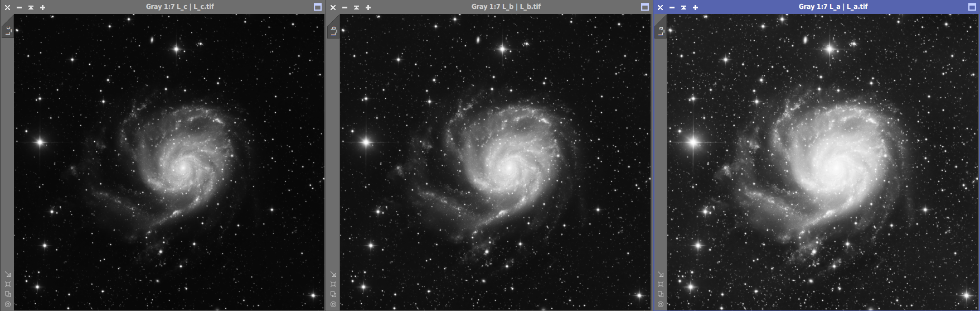Close the L_b.tif image window
980x311 pixels.
[333, 7]
